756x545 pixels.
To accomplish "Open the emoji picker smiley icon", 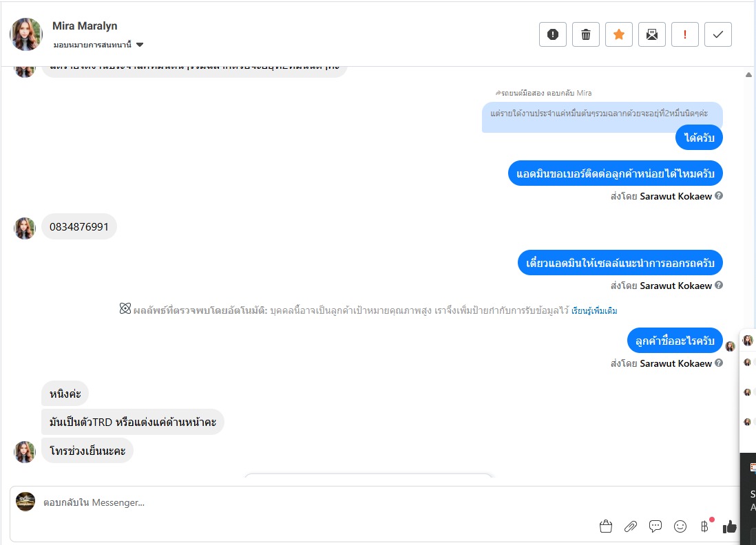I will (x=680, y=526).
